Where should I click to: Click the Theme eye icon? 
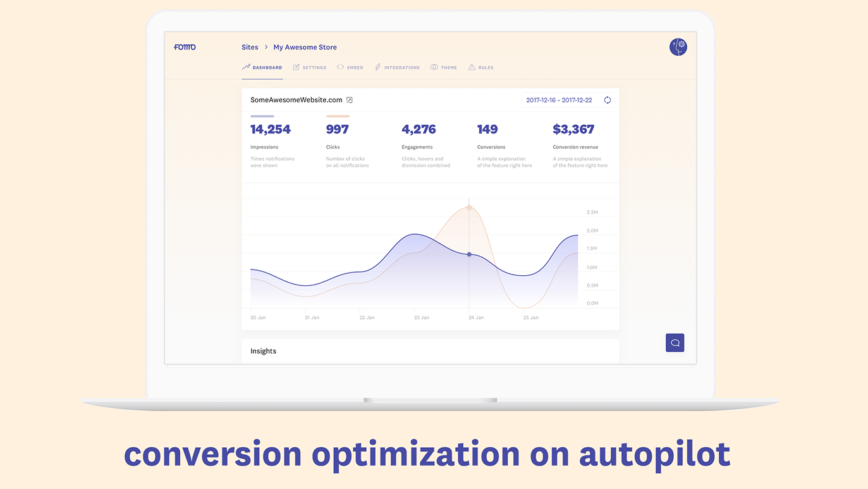(x=434, y=67)
